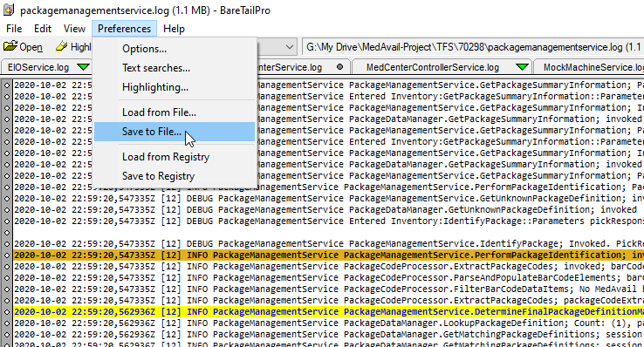Click line marker beside the yellow highlighted line

pyautogui.click(x=7, y=312)
